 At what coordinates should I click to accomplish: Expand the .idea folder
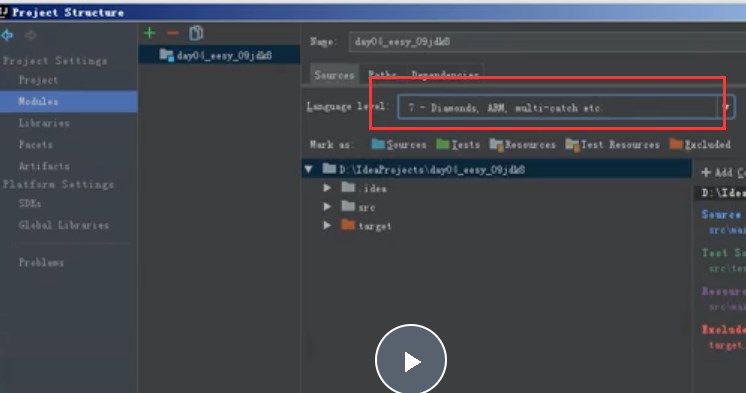click(x=327, y=188)
